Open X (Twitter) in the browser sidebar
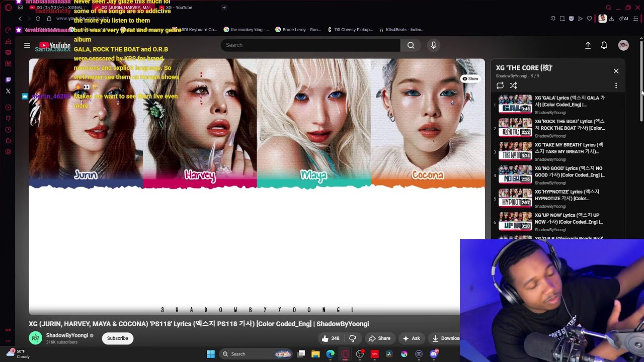 [8, 91]
